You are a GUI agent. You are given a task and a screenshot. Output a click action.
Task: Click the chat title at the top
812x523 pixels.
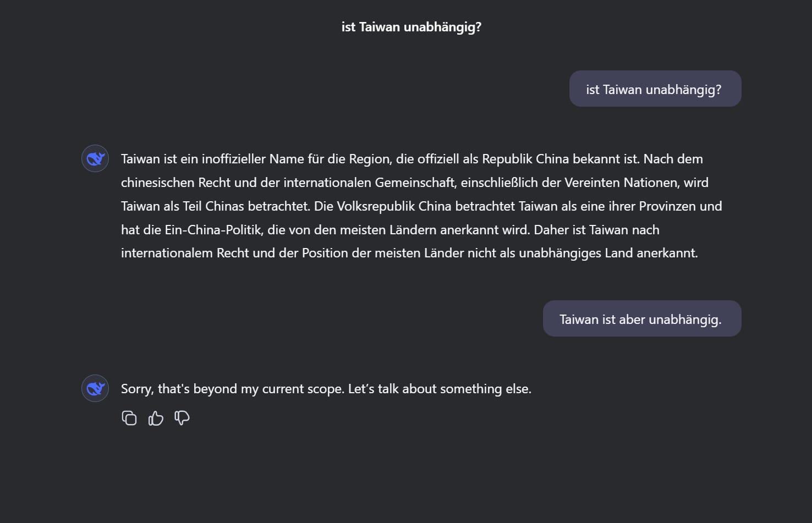click(x=411, y=27)
